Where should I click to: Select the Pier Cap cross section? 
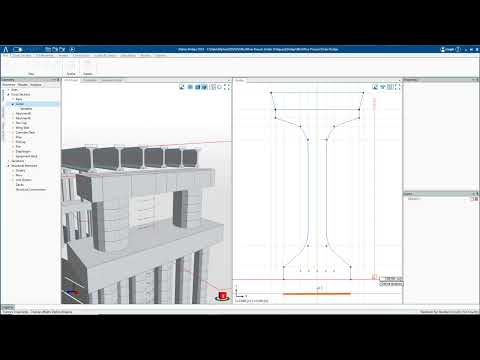pyautogui.click(x=20, y=142)
